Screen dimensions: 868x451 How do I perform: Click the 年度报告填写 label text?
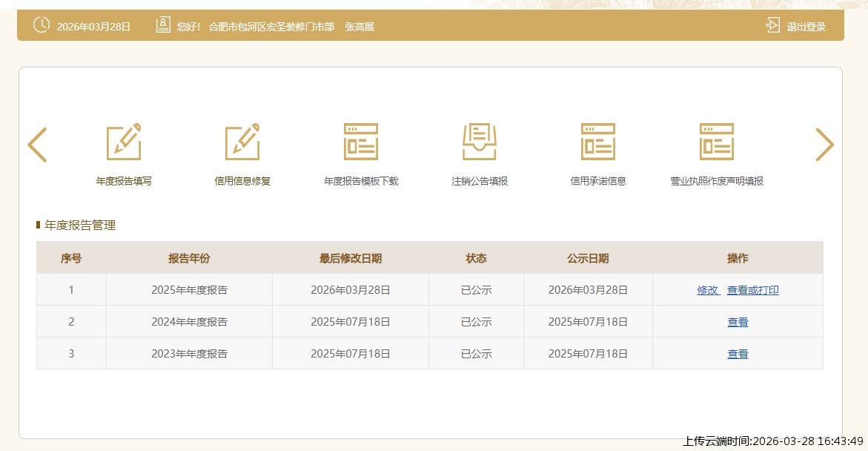(124, 181)
